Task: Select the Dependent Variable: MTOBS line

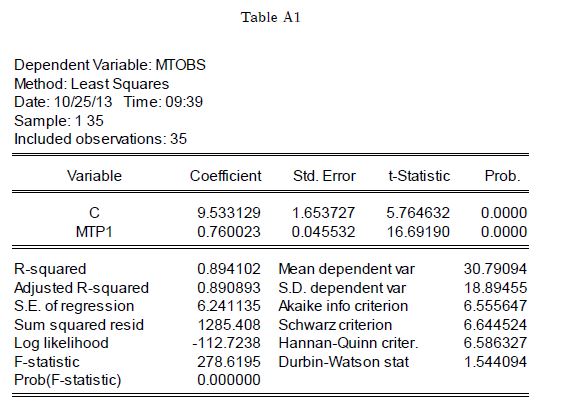Action: (110, 65)
